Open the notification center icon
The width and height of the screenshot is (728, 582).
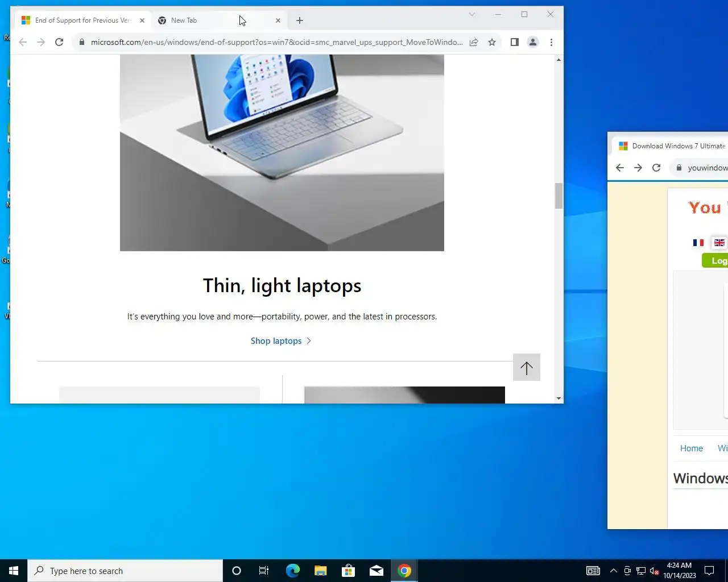(x=709, y=571)
